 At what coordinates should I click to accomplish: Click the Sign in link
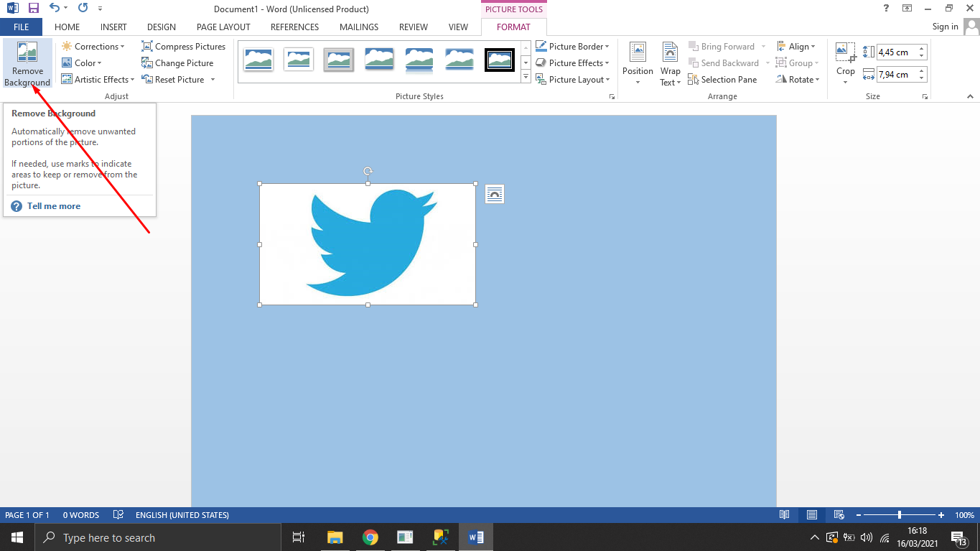coord(945,27)
